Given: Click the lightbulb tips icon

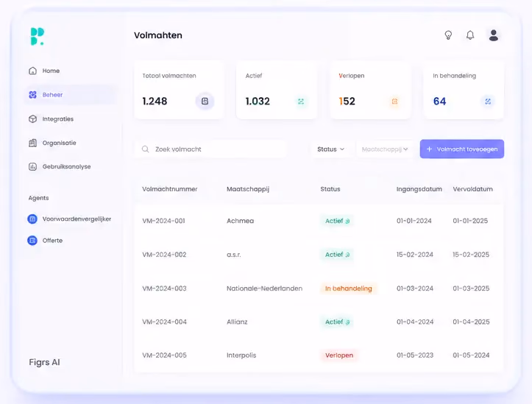Looking at the screenshot, I should point(448,35).
